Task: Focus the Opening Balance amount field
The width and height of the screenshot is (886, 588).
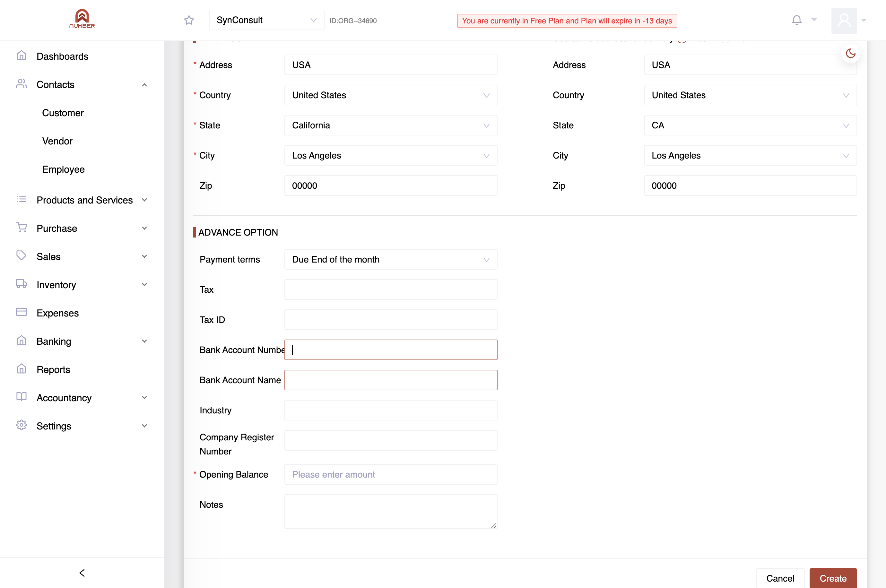Action: point(391,474)
